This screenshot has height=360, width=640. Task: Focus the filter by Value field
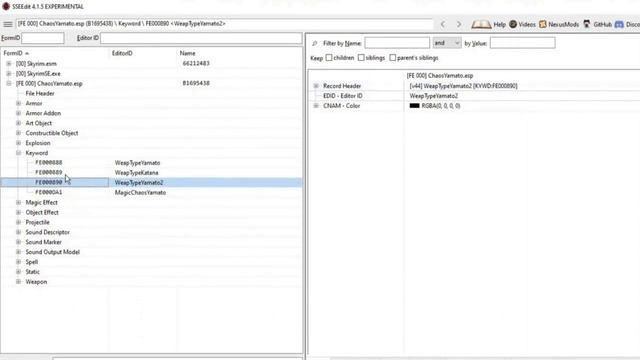click(522, 43)
